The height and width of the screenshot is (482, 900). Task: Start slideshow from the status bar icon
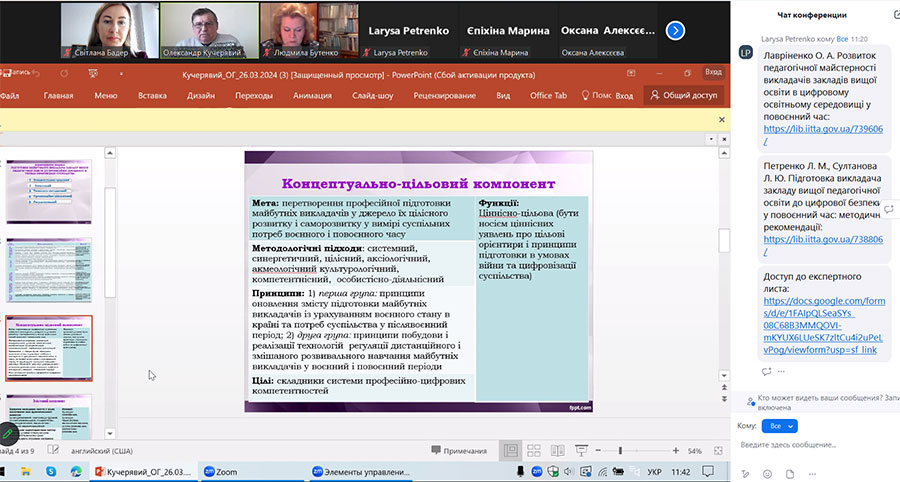(581, 452)
